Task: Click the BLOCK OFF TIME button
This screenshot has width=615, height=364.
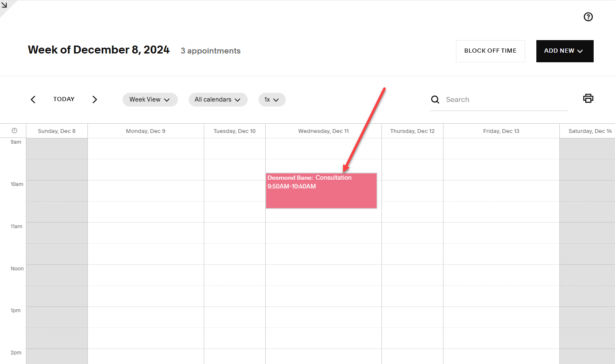Action: click(x=490, y=51)
